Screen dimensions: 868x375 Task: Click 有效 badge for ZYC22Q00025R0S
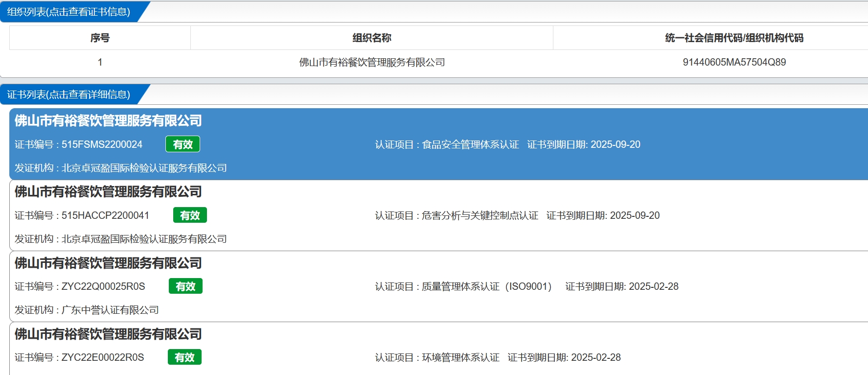[185, 286]
